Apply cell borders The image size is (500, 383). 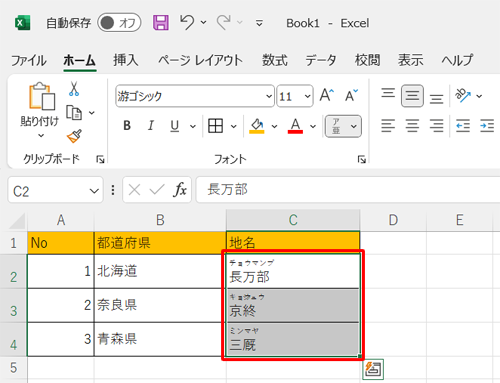tap(215, 126)
